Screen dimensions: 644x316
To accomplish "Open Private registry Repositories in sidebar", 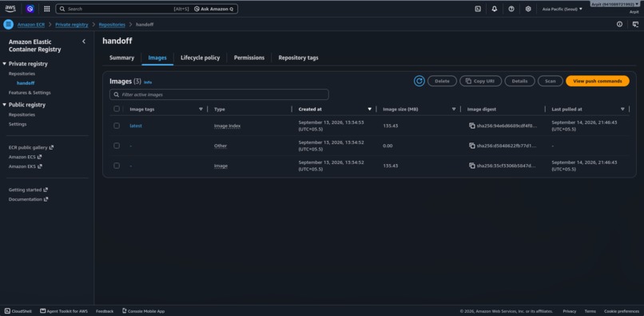I will click(x=22, y=74).
